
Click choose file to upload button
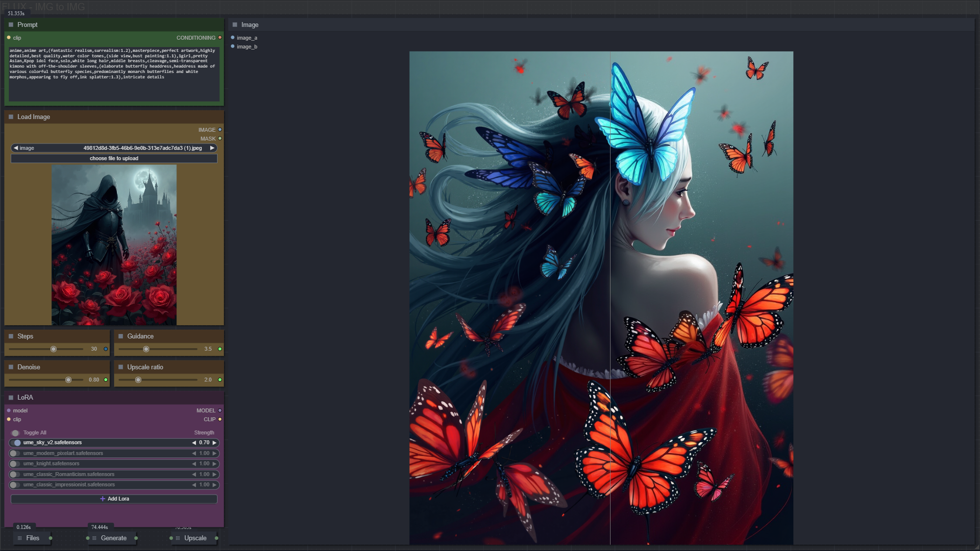[114, 158]
